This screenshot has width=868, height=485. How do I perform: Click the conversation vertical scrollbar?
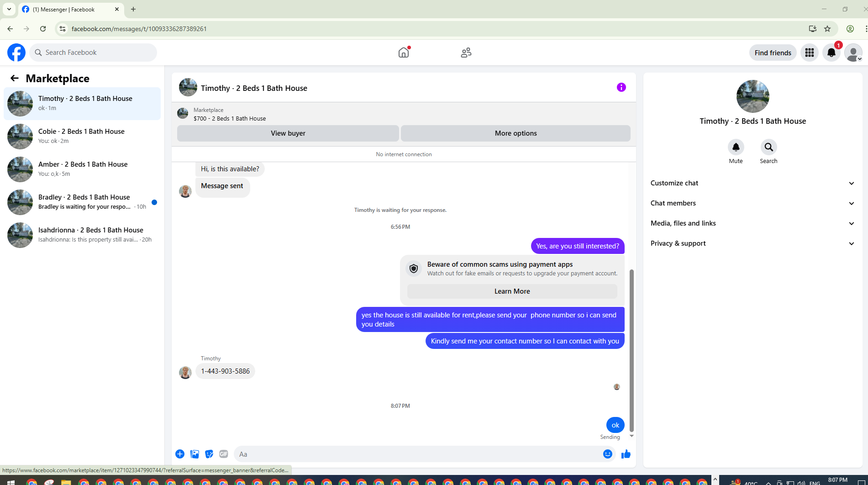pos(631,350)
